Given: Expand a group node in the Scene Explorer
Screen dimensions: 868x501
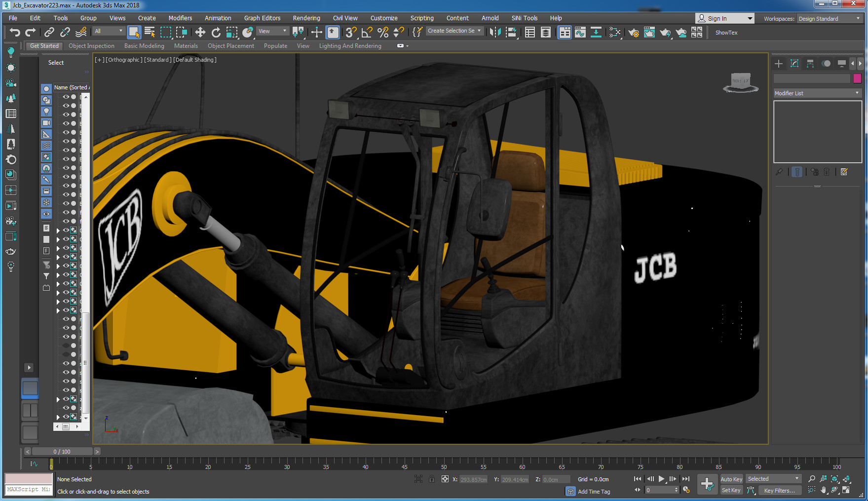Looking at the screenshot, I should coord(58,230).
